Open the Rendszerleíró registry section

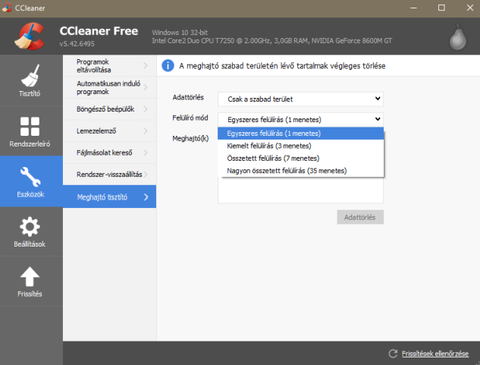point(31,131)
